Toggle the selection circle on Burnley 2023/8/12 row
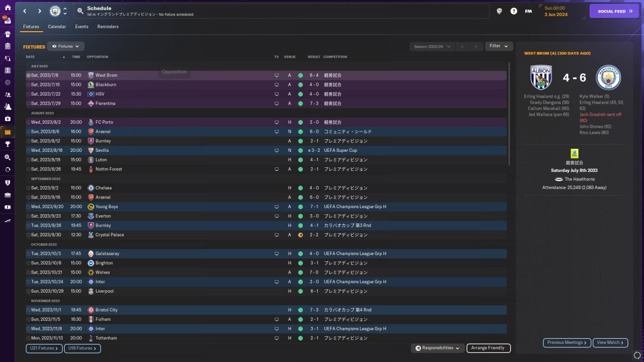This screenshot has height=362, width=644. 29,141
